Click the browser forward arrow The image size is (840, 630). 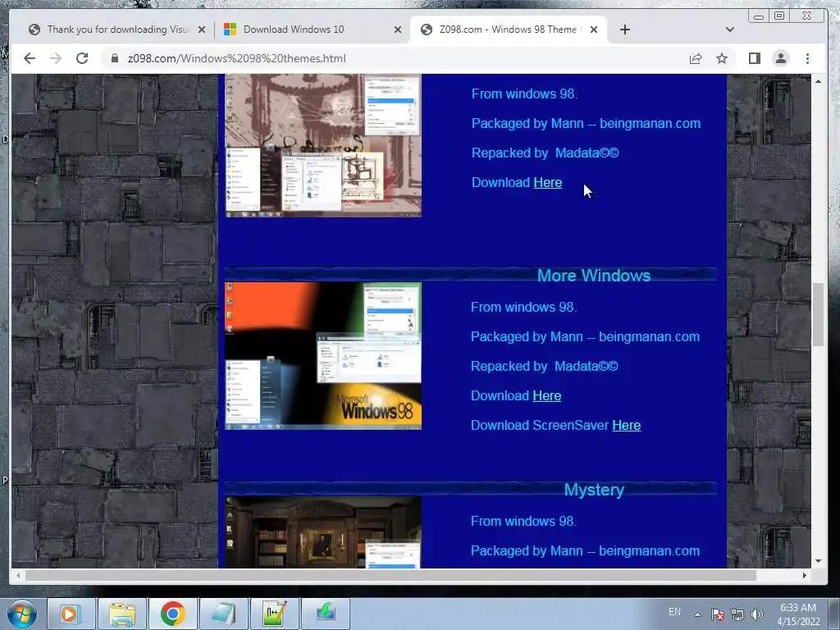56,58
